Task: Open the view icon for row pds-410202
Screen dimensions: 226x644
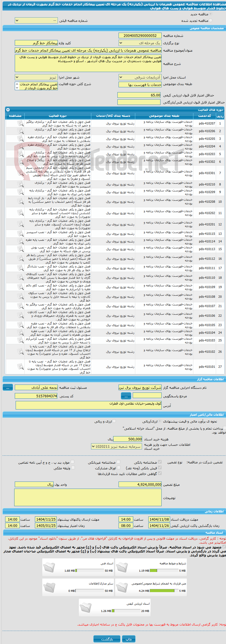Action: tap(20, 213)
